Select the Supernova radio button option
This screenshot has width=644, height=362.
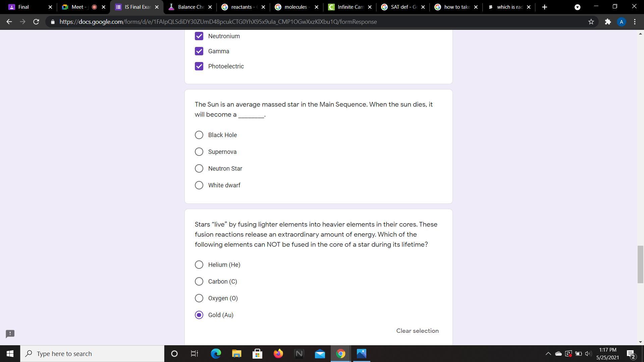pyautogui.click(x=199, y=152)
